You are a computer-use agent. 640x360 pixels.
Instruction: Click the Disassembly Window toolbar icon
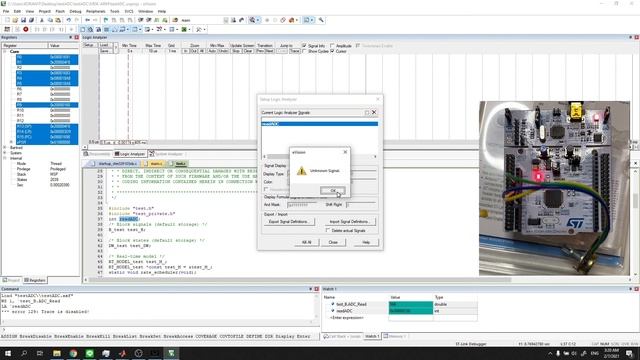point(90,29)
